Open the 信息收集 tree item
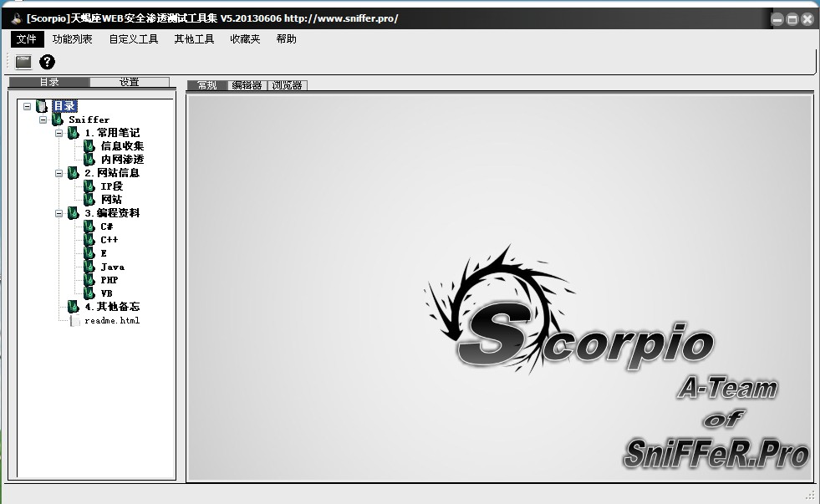 [122, 146]
